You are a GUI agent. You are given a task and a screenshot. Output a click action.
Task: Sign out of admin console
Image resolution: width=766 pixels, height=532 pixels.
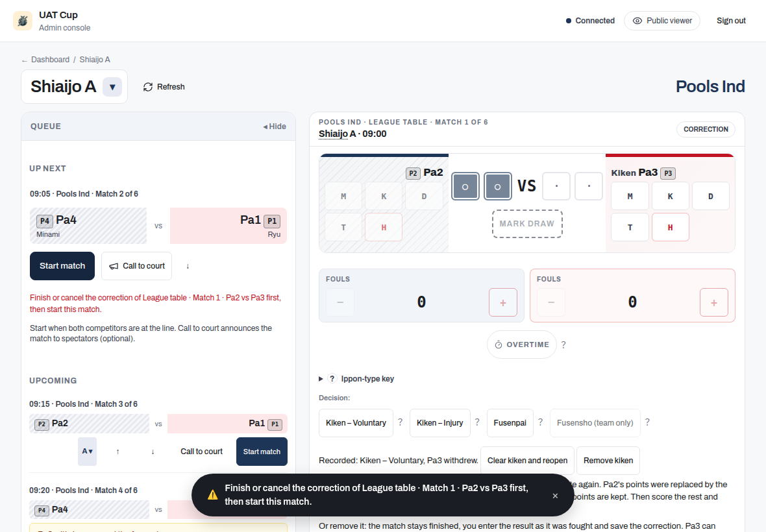click(x=731, y=21)
